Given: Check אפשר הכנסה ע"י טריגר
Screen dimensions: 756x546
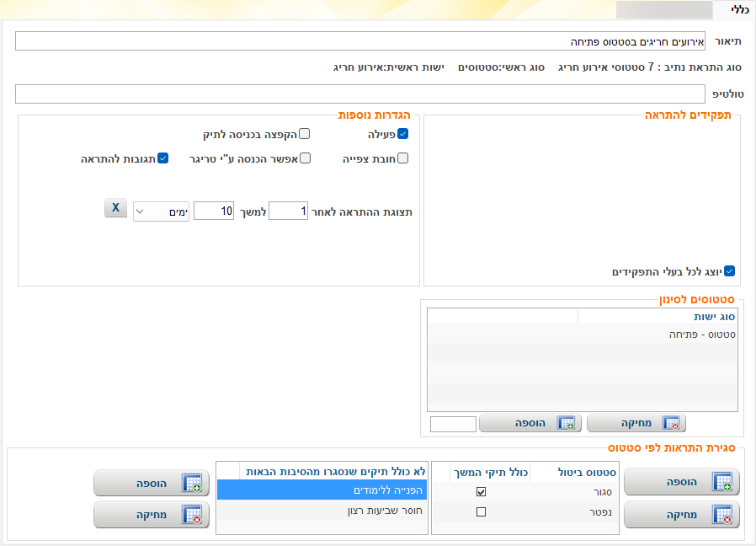Looking at the screenshot, I should point(306,158).
